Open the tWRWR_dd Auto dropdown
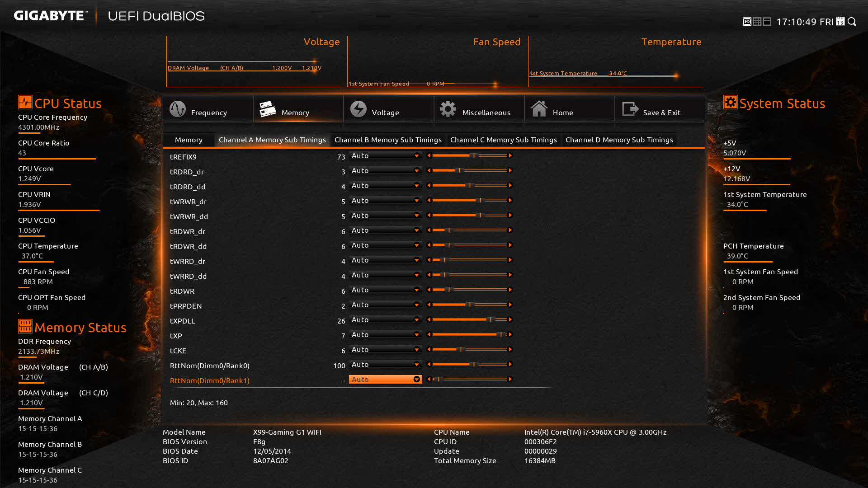 385,215
